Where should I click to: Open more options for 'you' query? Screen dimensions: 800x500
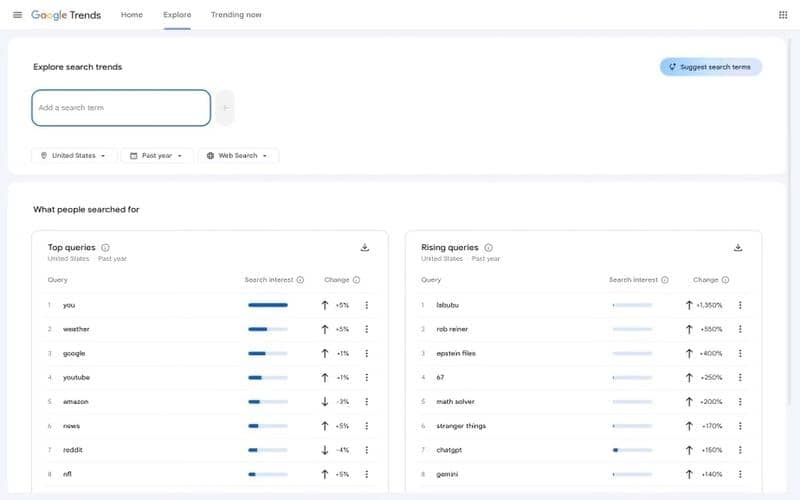click(x=366, y=305)
